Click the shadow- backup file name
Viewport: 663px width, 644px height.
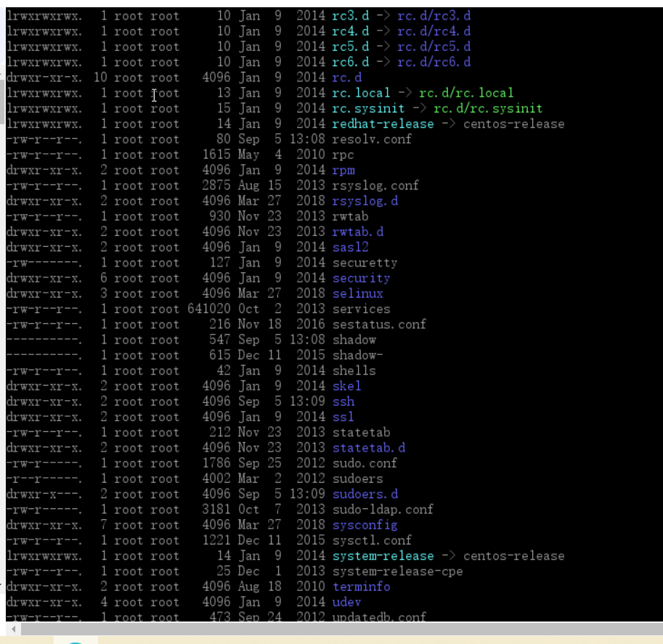click(x=357, y=355)
